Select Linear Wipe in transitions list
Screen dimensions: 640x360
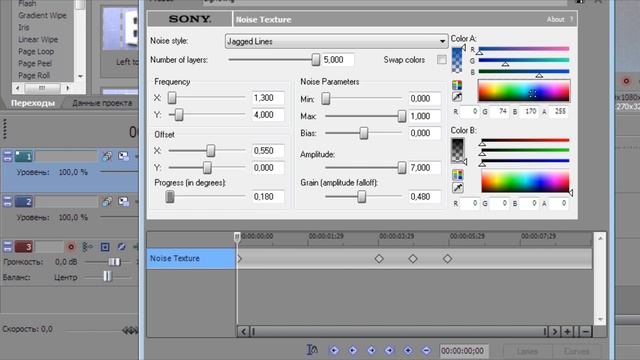tap(38, 40)
